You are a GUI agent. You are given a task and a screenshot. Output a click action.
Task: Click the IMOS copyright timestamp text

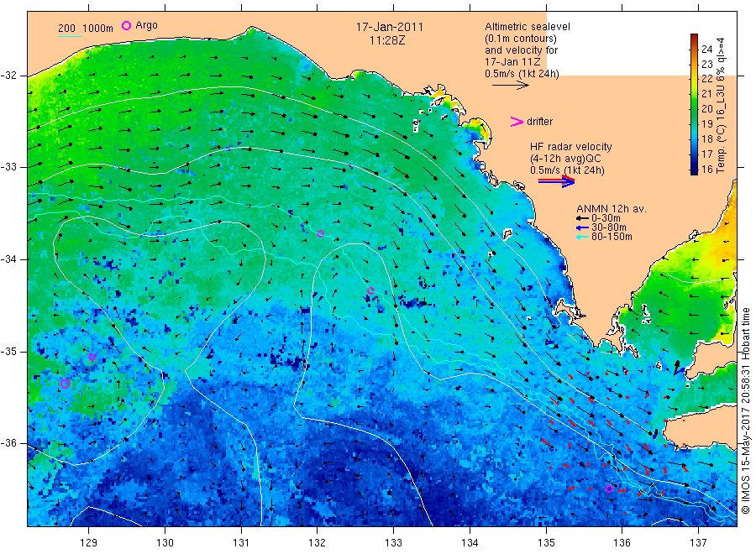click(x=745, y=410)
